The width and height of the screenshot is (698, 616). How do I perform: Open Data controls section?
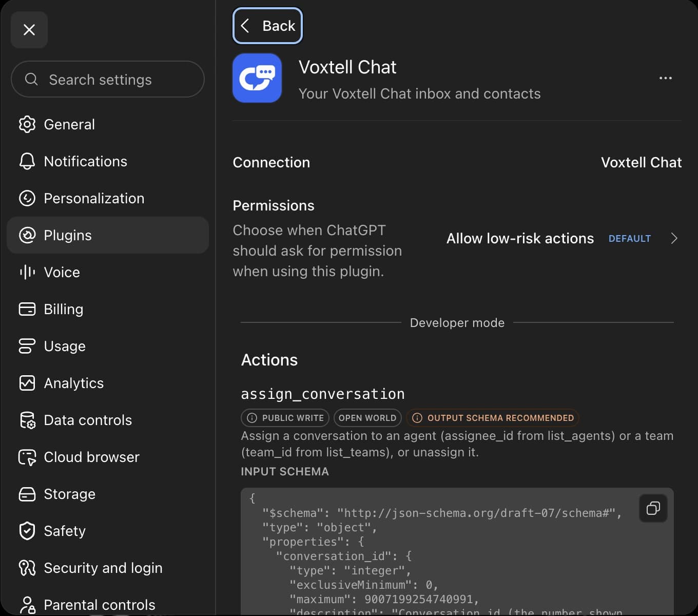point(108,420)
